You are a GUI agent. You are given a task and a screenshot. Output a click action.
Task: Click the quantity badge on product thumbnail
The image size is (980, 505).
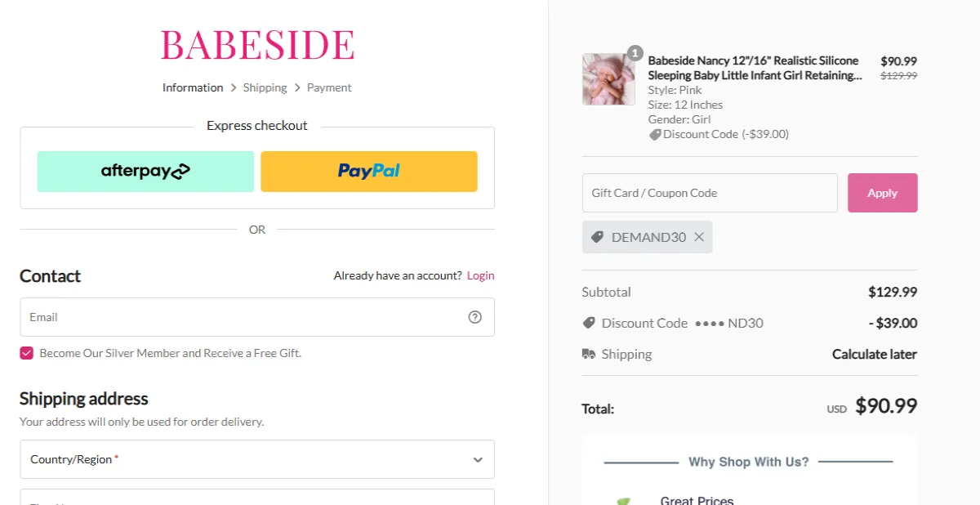[x=635, y=52]
